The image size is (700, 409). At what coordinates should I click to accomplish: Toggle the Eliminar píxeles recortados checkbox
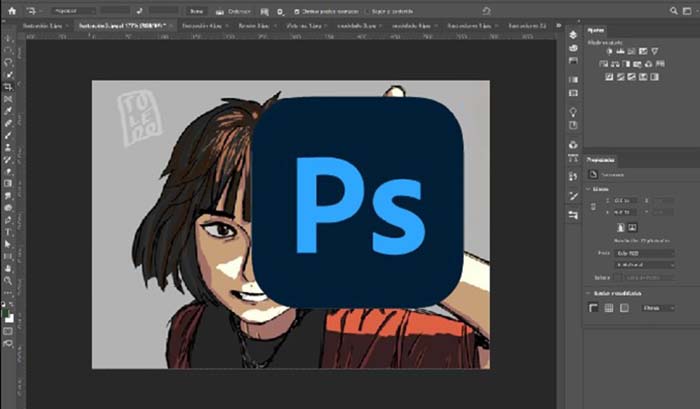tap(297, 10)
